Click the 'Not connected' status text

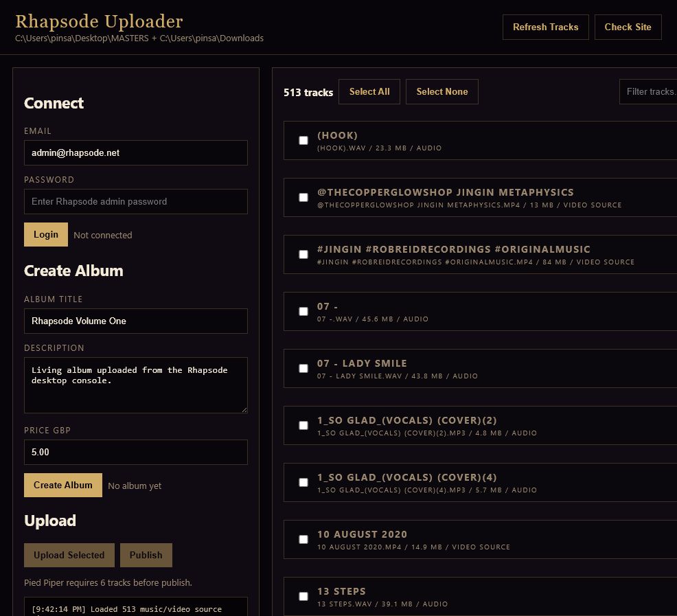pyautogui.click(x=103, y=235)
